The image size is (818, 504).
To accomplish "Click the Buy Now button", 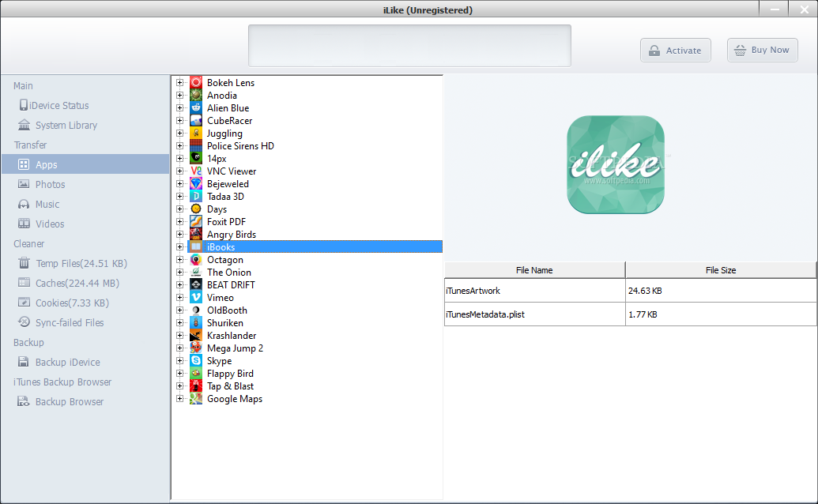I will coord(763,50).
